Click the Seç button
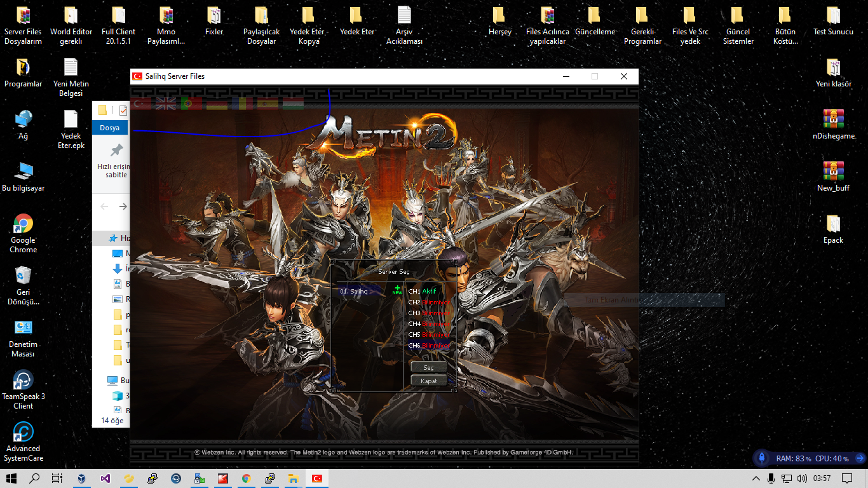The image size is (868, 488). coord(429,367)
